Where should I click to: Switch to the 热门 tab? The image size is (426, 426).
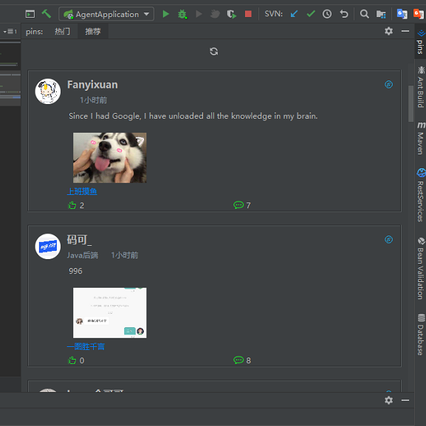click(x=63, y=31)
